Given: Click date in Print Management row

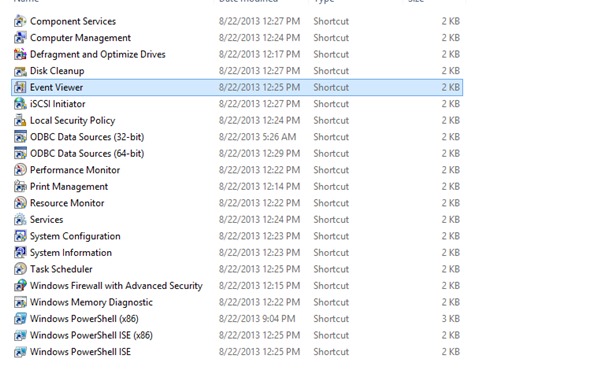Looking at the screenshot, I should (x=259, y=186).
